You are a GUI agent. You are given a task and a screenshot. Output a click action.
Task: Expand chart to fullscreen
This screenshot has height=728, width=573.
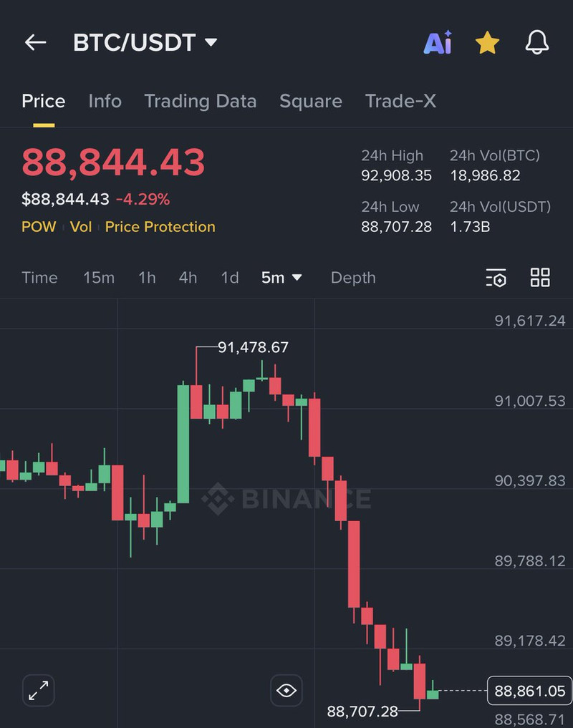pos(38,691)
